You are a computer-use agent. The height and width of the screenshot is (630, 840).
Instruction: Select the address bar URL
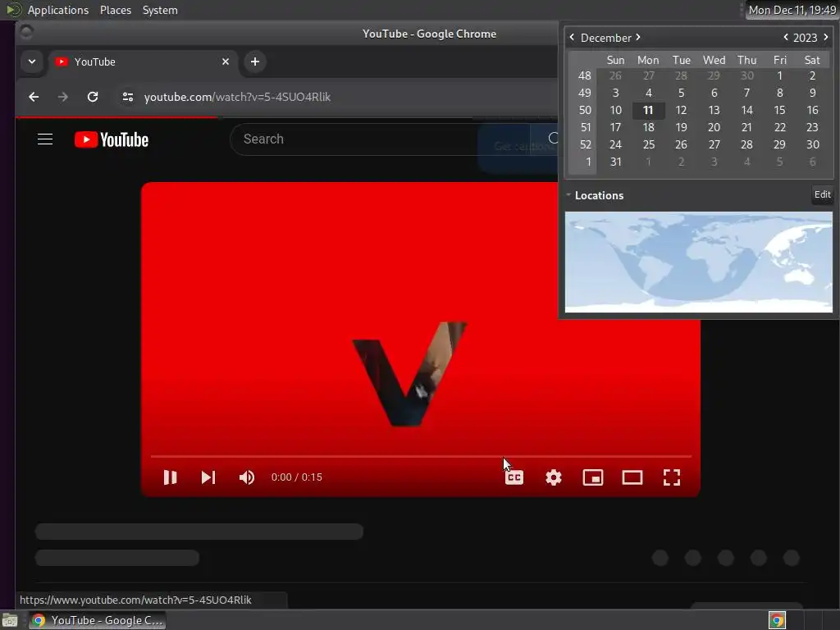click(x=237, y=97)
